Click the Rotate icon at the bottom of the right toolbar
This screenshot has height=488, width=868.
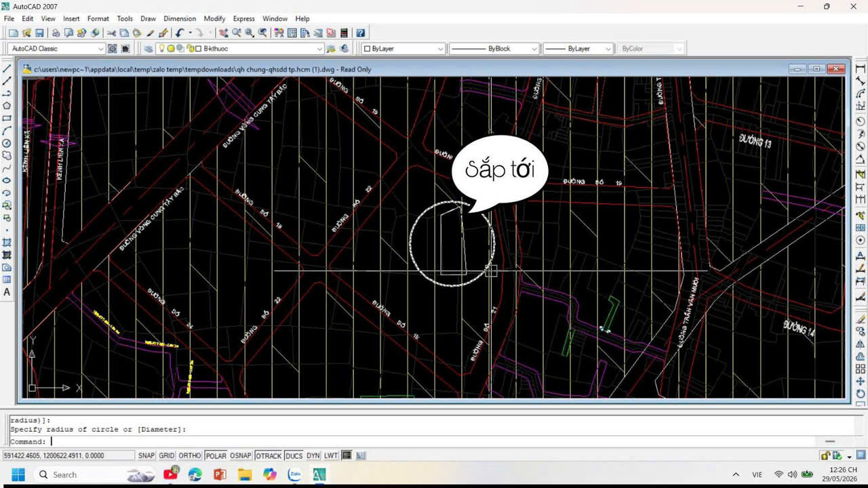pyautogui.click(x=861, y=394)
